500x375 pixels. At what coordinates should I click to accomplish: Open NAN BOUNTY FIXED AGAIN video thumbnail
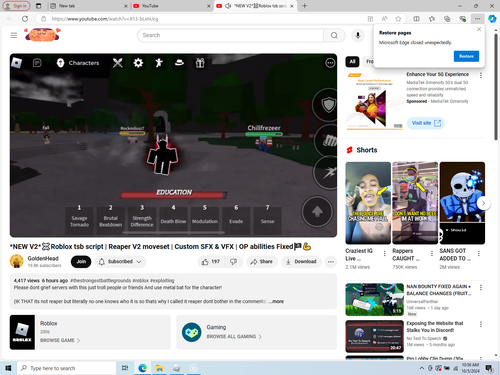(375, 300)
